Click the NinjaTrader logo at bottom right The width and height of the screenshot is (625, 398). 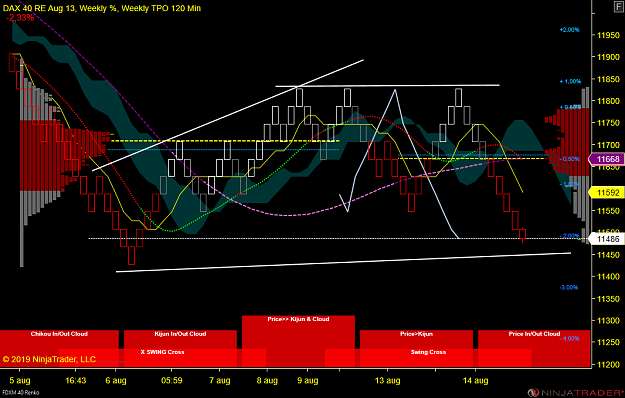576,393
